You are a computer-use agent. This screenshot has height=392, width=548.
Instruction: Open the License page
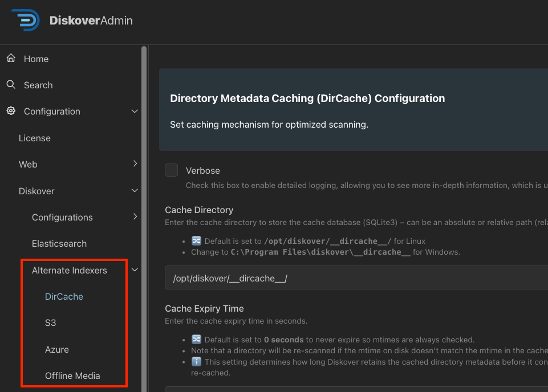(35, 138)
